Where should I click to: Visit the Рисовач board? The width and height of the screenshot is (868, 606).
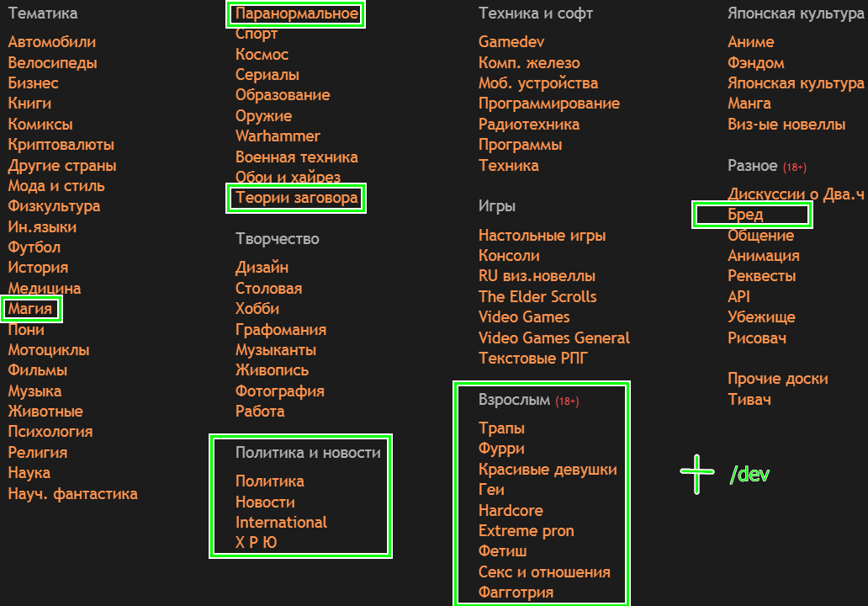click(756, 338)
